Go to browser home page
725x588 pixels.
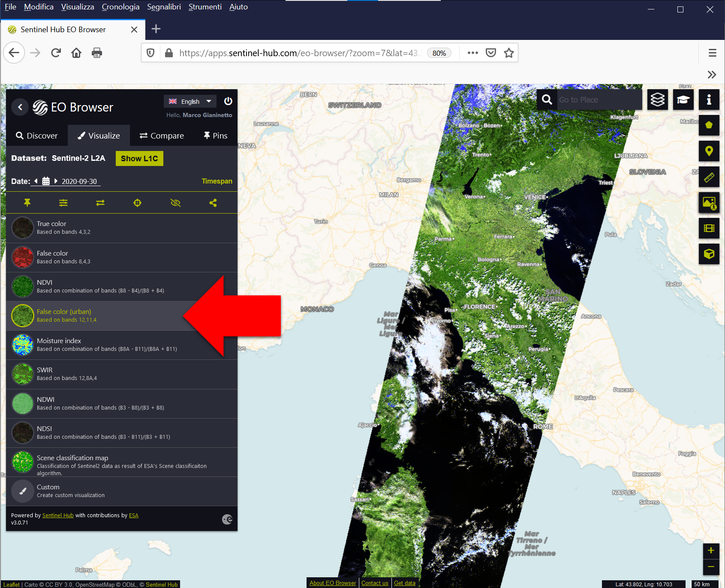tap(76, 53)
